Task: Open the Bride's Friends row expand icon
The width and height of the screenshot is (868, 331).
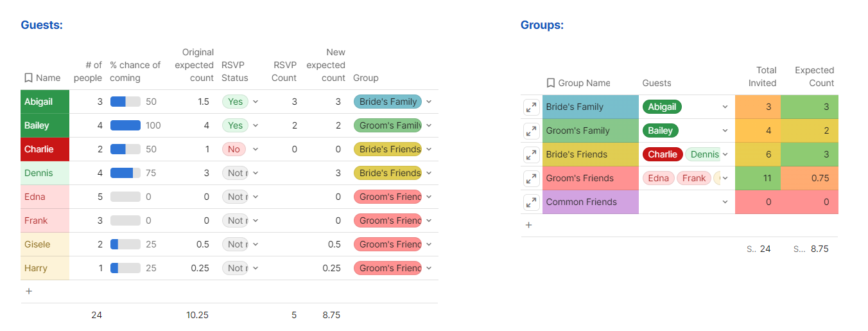Action: point(531,155)
